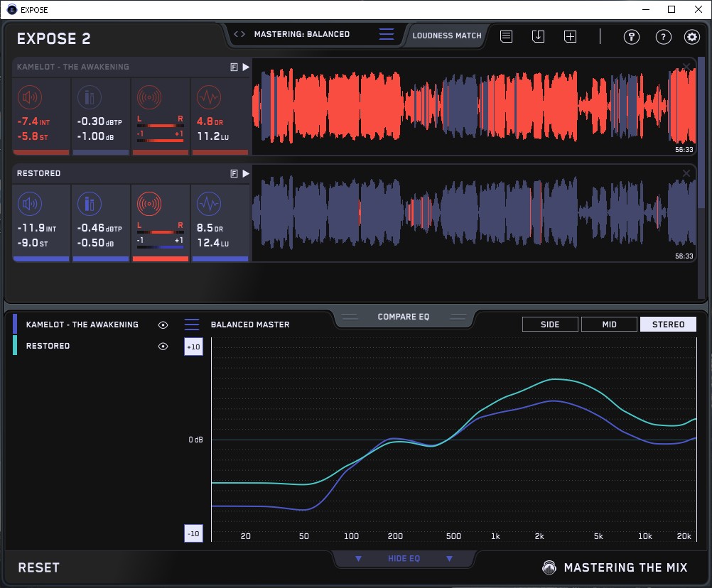Add a new audio file with plus icon

[x=570, y=36]
